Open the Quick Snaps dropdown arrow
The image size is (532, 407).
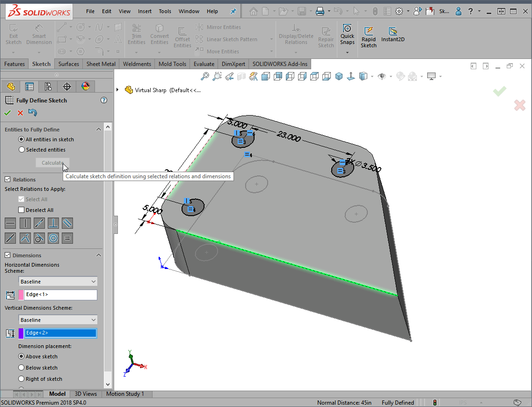coord(347,52)
